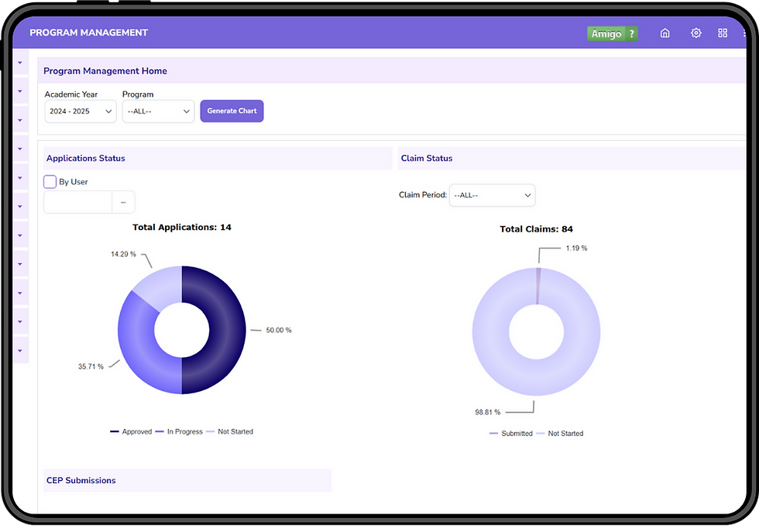Screen dimensions: 759x532
Task: Click the Amigo help question mark
Action: click(632, 33)
